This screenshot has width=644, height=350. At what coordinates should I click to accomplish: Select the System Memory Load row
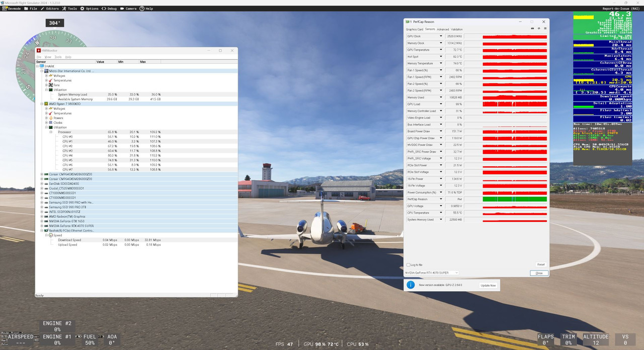tap(109, 95)
